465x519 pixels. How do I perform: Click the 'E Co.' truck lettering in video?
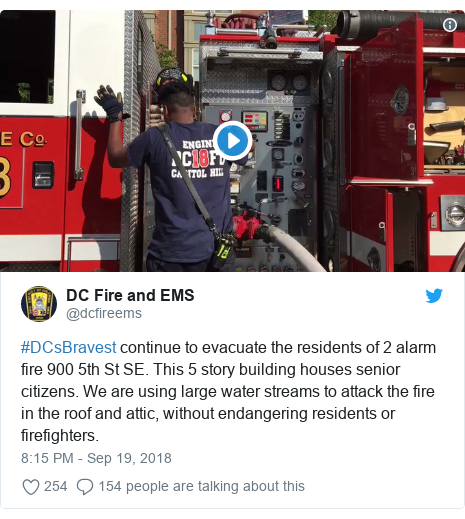(23, 139)
